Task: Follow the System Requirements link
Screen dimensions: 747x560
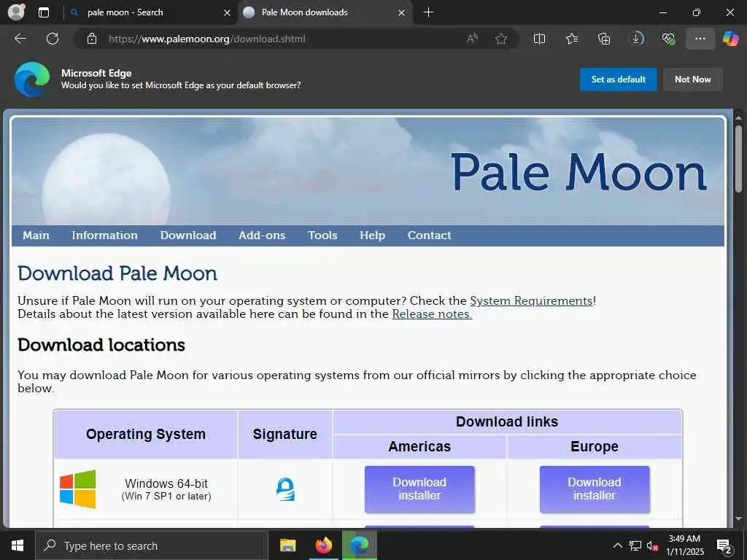Action: pyautogui.click(x=531, y=301)
